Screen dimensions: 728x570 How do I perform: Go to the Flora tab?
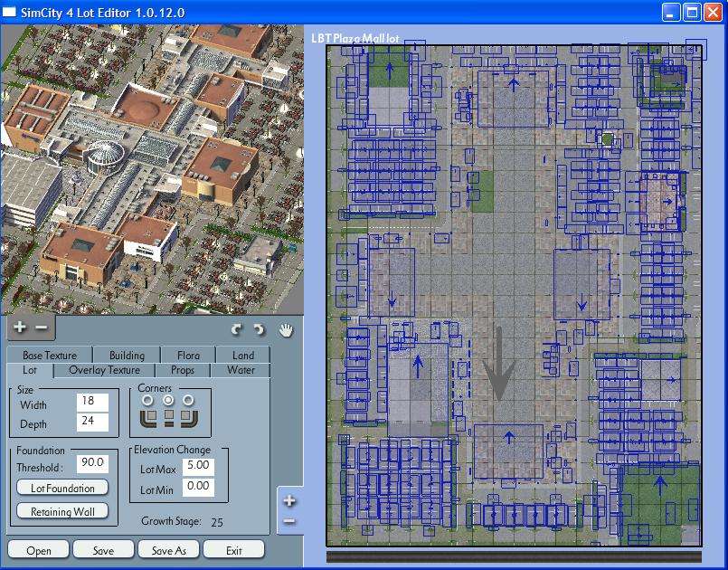click(188, 356)
